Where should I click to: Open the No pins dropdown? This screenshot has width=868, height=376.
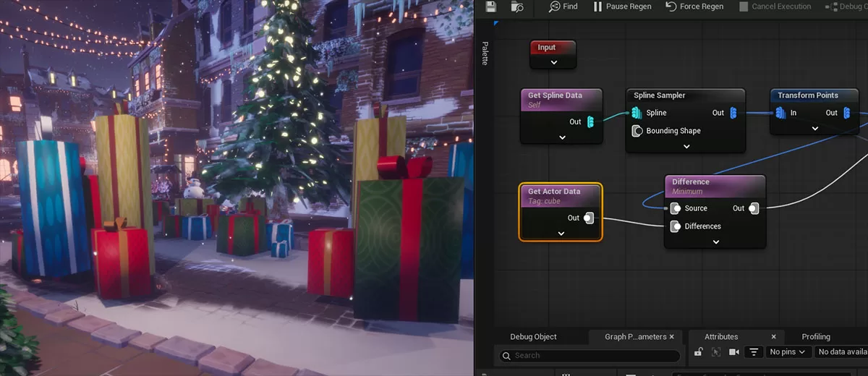pyautogui.click(x=787, y=352)
